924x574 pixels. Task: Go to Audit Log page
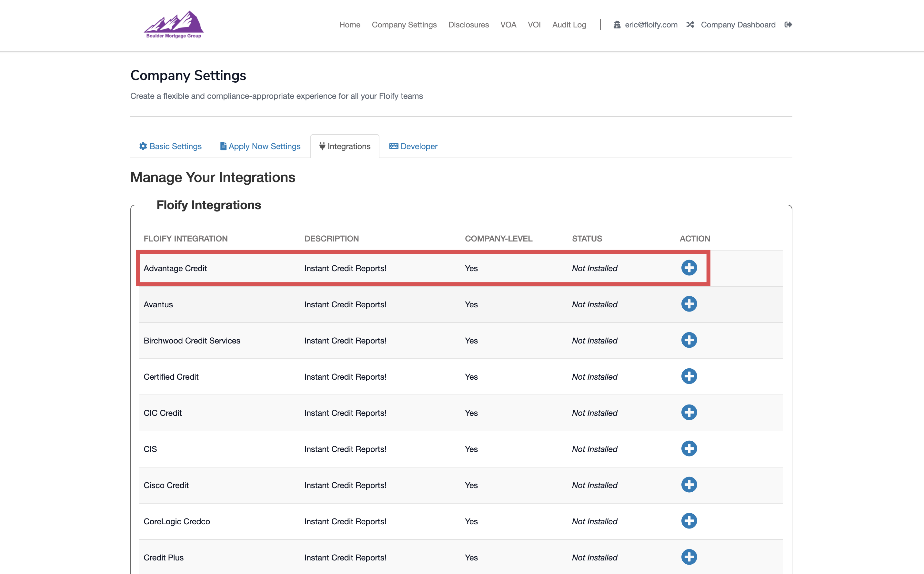point(569,25)
